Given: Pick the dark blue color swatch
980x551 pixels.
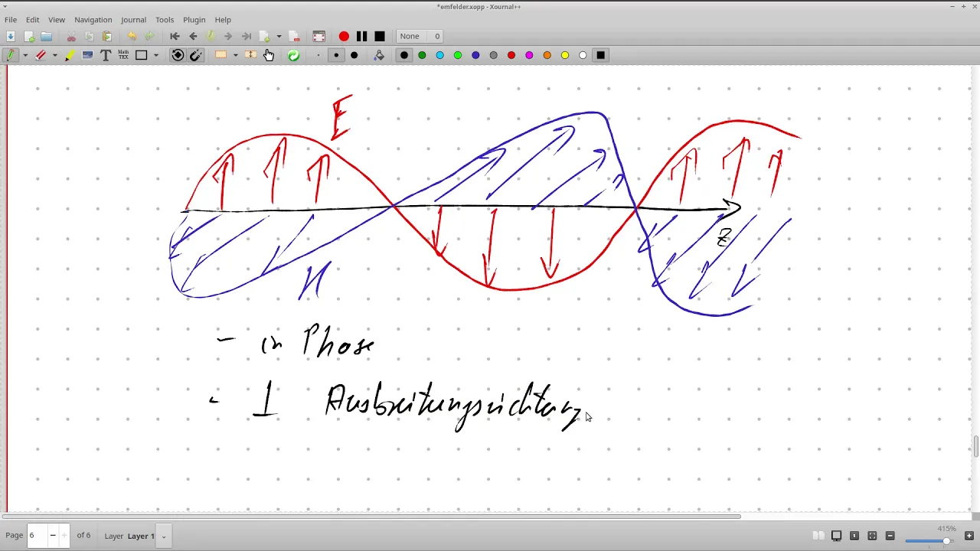Looking at the screenshot, I should point(475,55).
